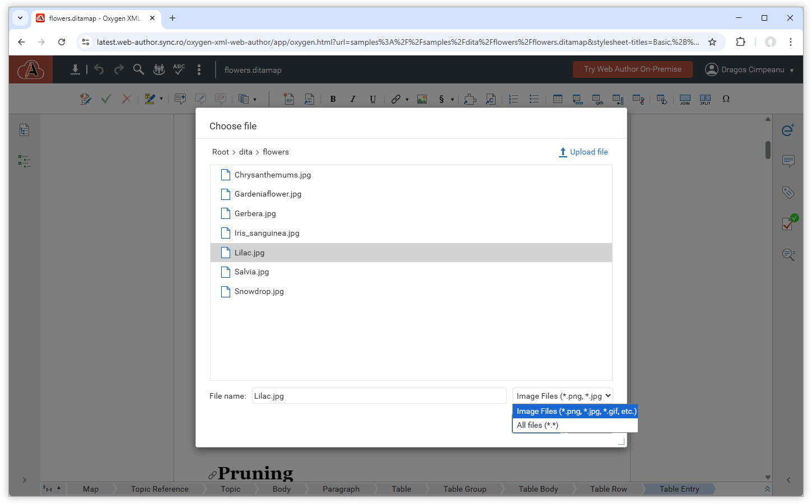Select 'All files (*.*)' filter option

point(537,425)
